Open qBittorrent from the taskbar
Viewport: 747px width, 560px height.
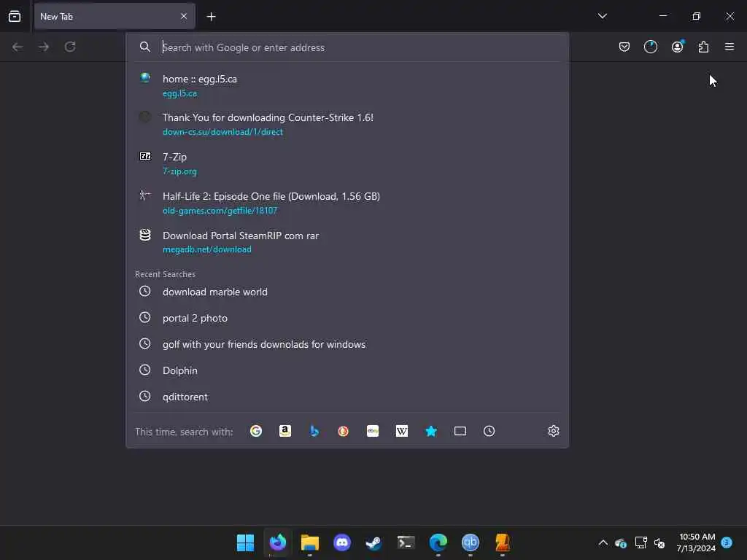coord(471,542)
